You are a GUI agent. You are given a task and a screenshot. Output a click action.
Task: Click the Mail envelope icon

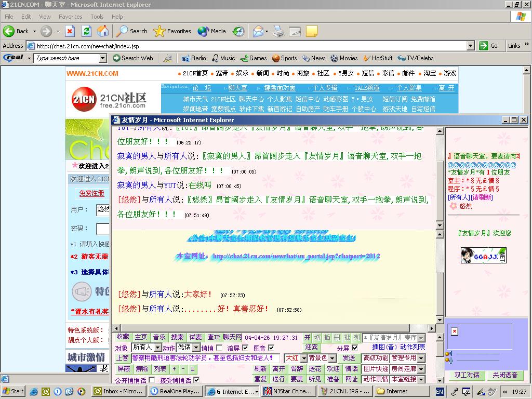coord(258,31)
